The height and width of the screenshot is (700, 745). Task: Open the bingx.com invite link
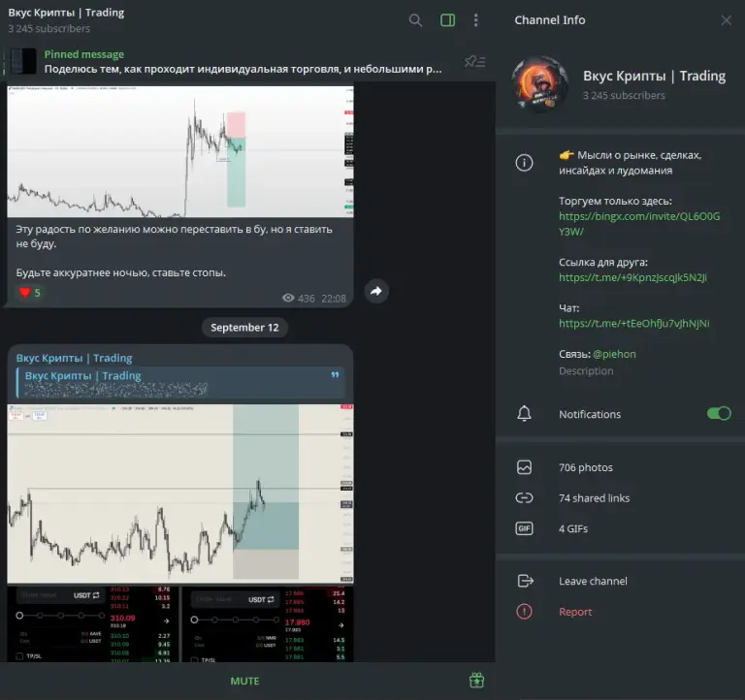639,224
